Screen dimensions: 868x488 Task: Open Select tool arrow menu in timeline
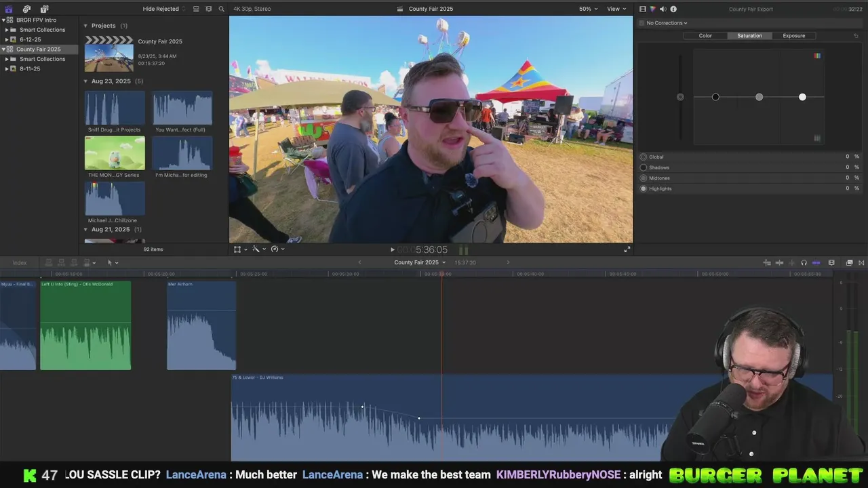[112, 262]
